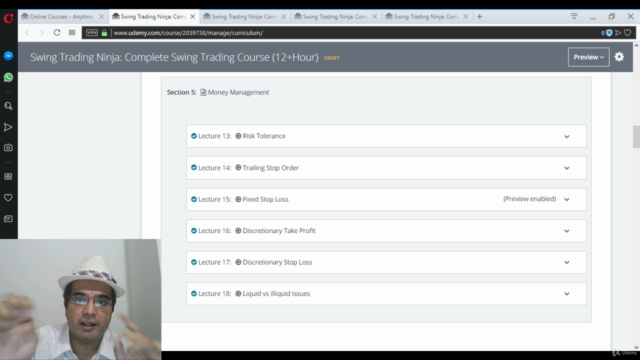The image size is (640, 360).
Task: Click the green padlock security icon
Action: click(x=104, y=33)
